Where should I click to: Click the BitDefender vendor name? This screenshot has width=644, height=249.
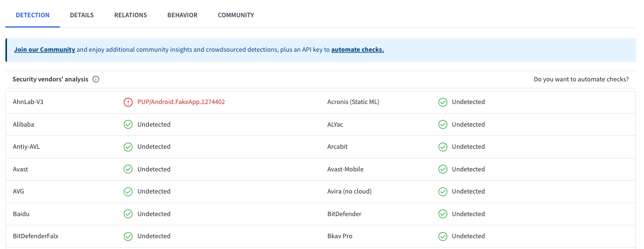pos(344,214)
